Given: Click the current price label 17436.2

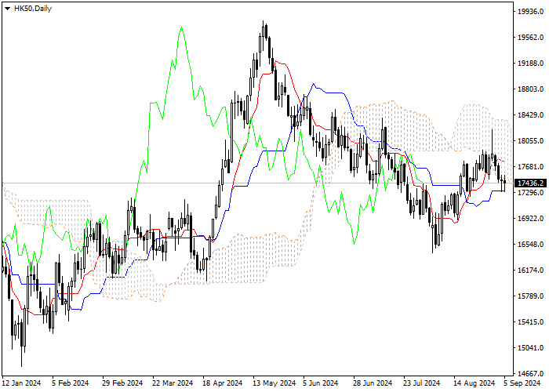Looking at the screenshot, I should (530, 183).
